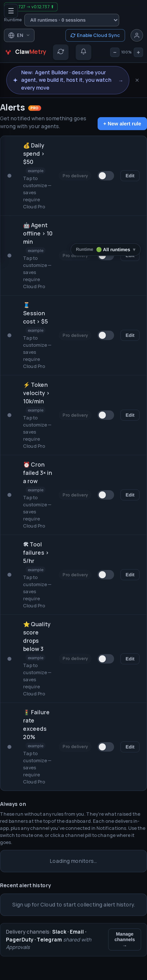Dismiss the Agent Builder banner
This screenshot has width=147, height=980.
[x=137, y=80]
